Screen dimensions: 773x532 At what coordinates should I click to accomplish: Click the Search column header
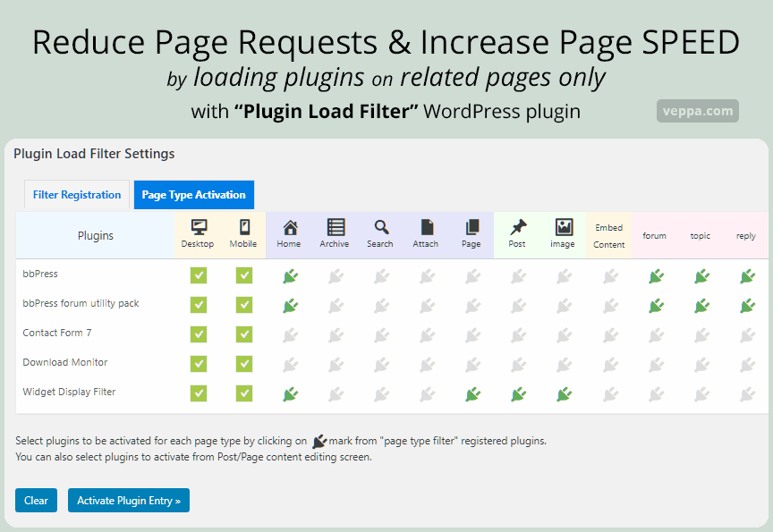(x=380, y=234)
